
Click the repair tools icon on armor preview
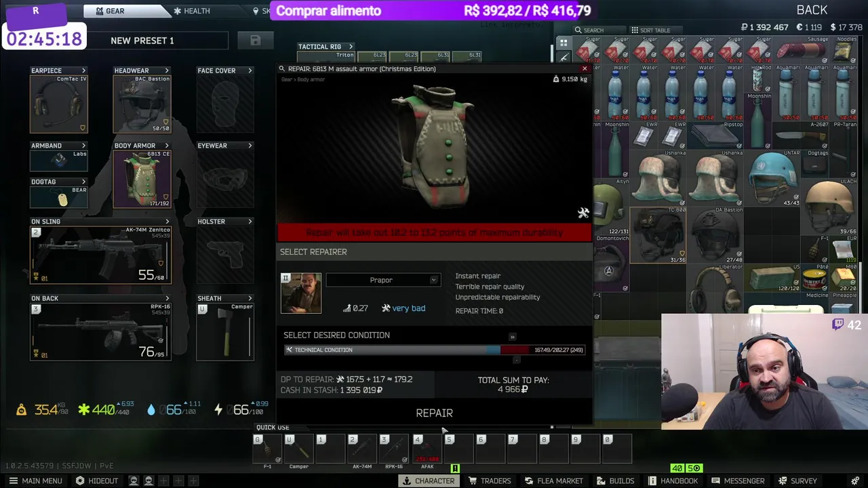583,213
